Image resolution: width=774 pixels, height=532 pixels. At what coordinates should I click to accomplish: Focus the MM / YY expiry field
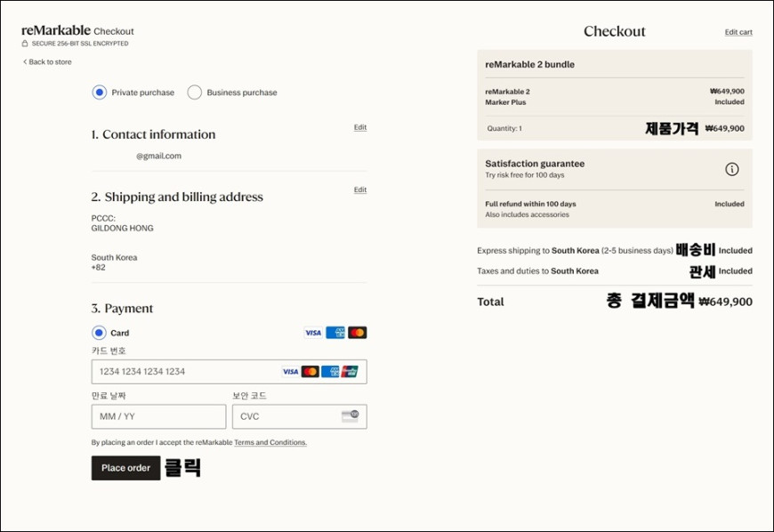coord(158,416)
